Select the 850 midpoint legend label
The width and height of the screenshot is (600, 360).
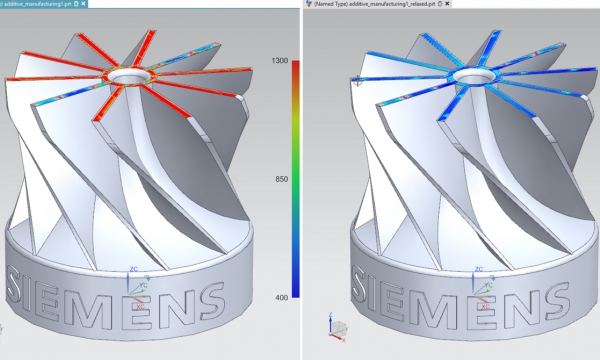point(282,179)
